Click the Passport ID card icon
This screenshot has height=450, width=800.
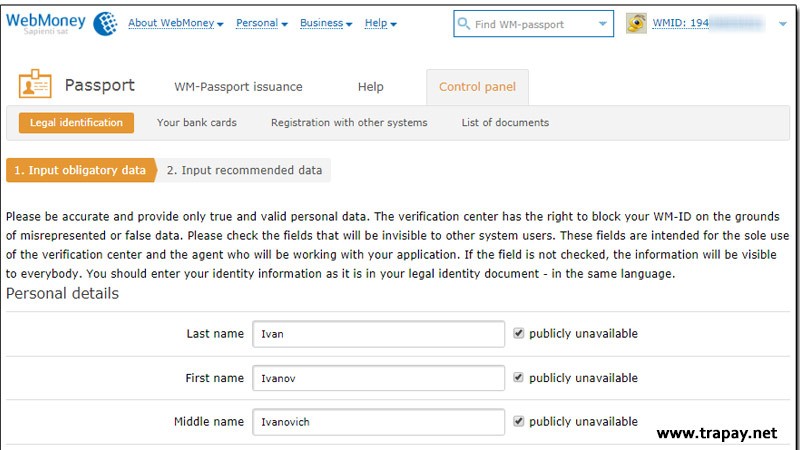(35, 86)
